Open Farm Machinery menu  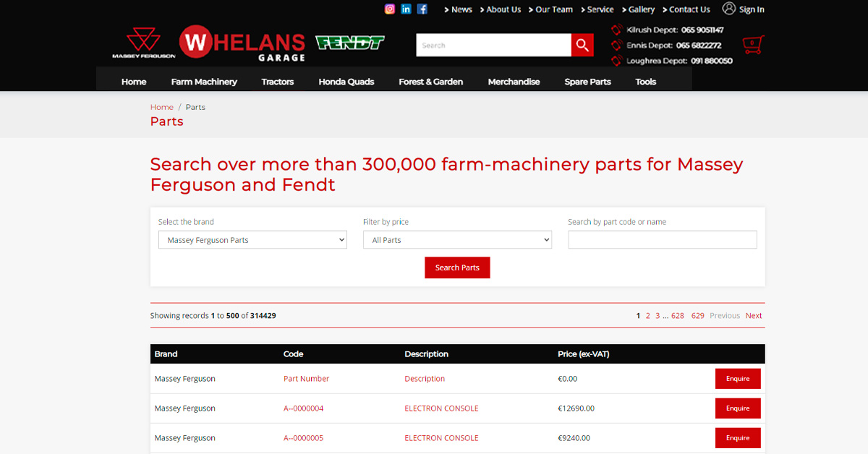point(204,82)
